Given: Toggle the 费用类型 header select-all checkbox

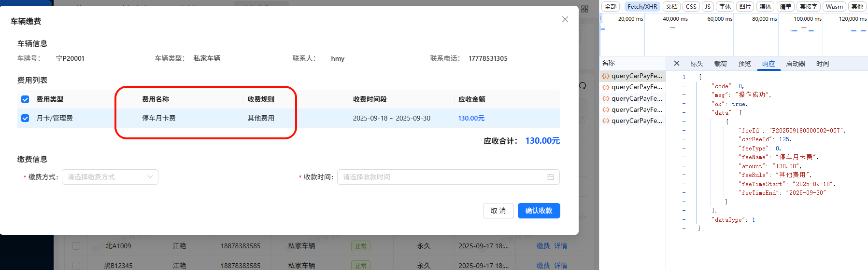Looking at the screenshot, I should [x=25, y=99].
